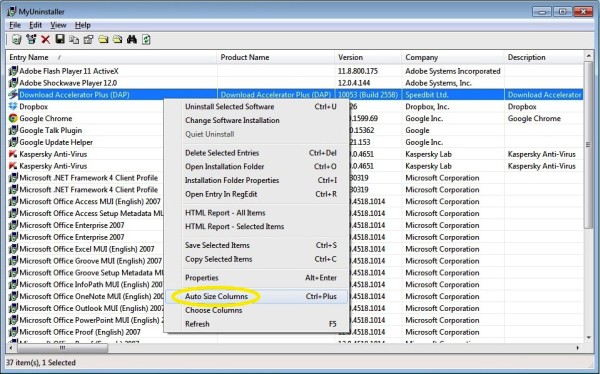The height and width of the screenshot is (374, 600).
Task: Sort by the Version column header
Action: pyautogui.click(x=368, y=57)
